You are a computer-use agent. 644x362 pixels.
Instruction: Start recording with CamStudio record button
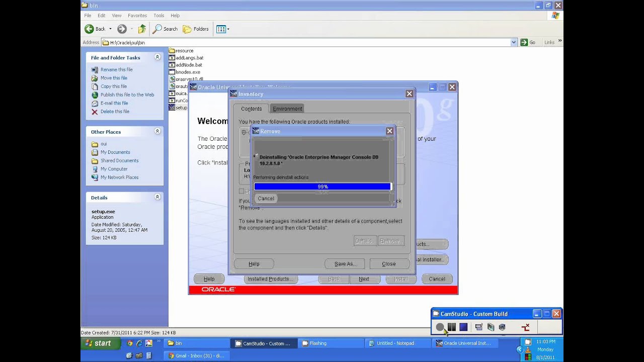pyautogui.click(x=440, y=327)
